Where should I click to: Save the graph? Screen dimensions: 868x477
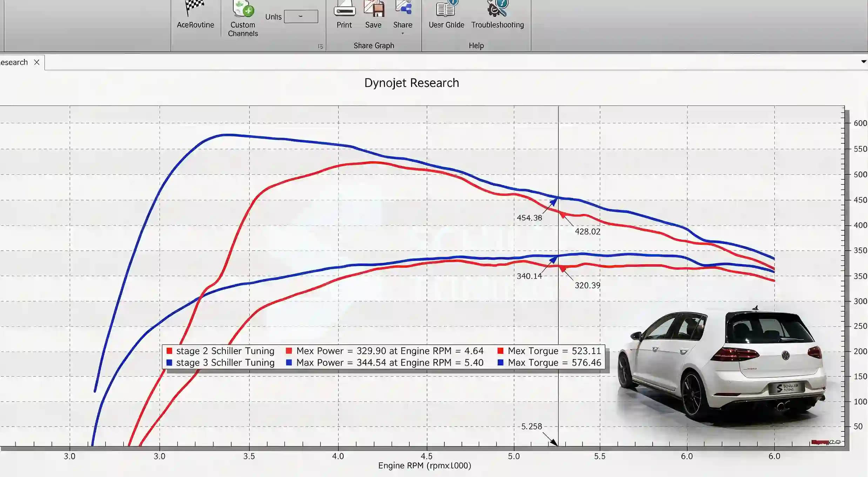(373, 15)
